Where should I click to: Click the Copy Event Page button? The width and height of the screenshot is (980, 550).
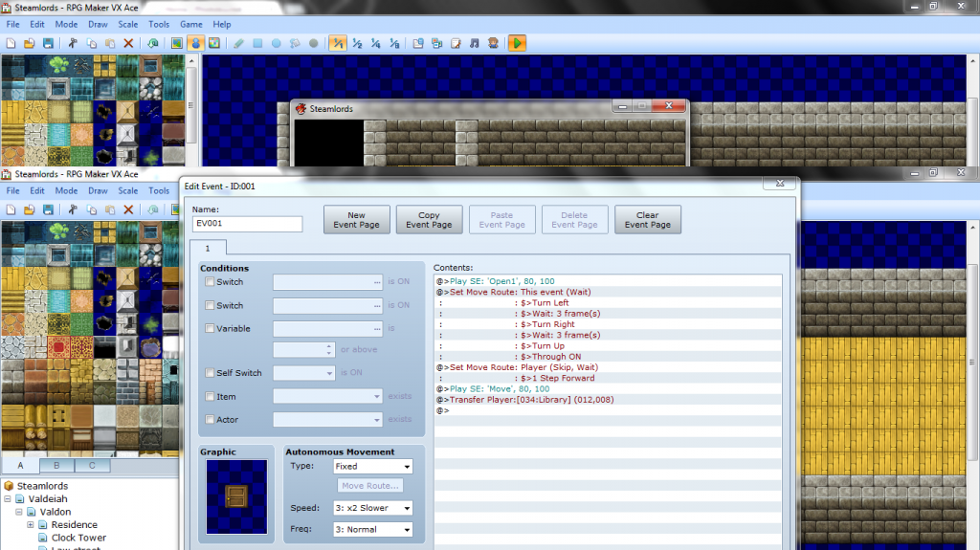pyautogui.click(x=429, y=219)
